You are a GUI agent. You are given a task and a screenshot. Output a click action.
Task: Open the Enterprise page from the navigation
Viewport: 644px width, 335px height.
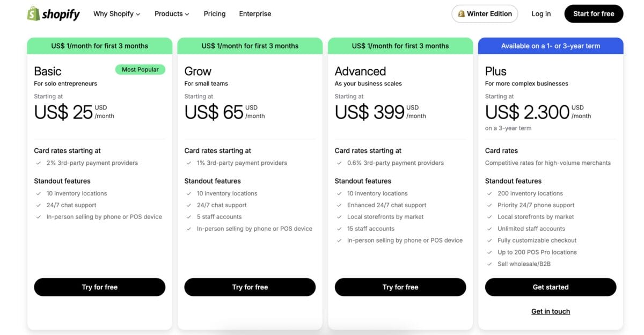coord(255,13)
